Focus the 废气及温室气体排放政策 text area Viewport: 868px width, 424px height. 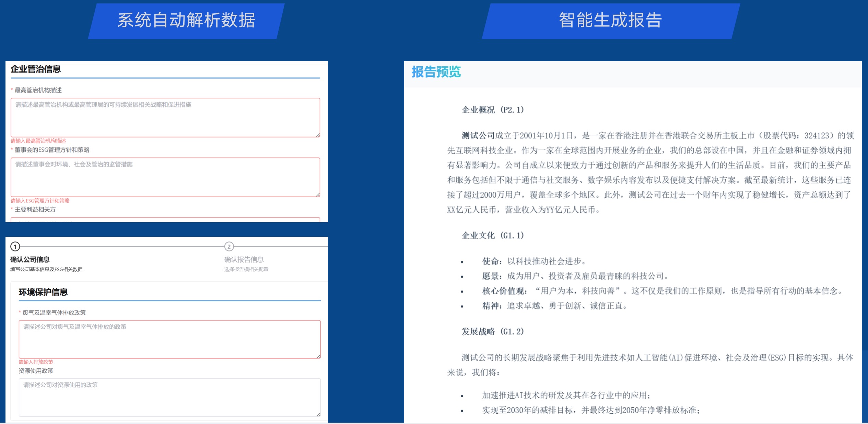[x=169, y=339]
